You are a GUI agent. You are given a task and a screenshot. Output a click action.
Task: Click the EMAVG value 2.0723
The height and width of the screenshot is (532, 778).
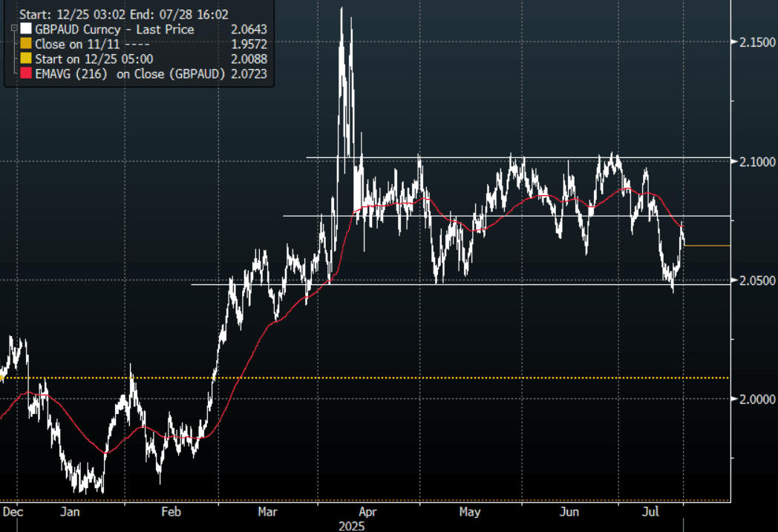point(249,74)
